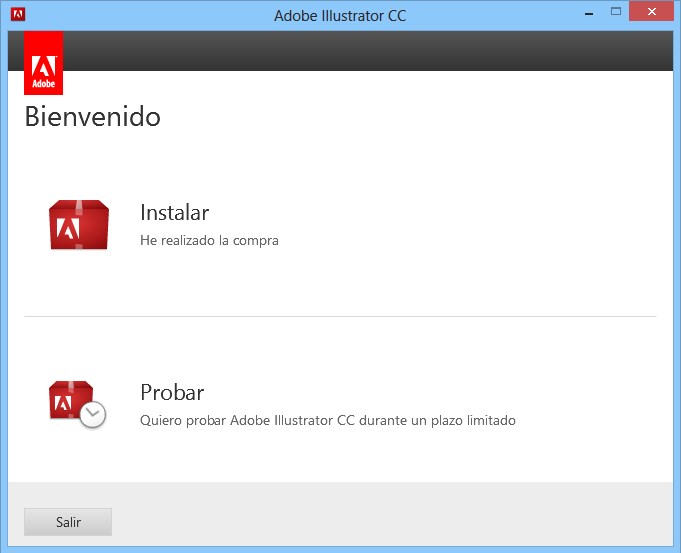The height and width of the screenshot is (553, 681).
Task: Click 'He realizado la compra' text
Action: (209, 240)
